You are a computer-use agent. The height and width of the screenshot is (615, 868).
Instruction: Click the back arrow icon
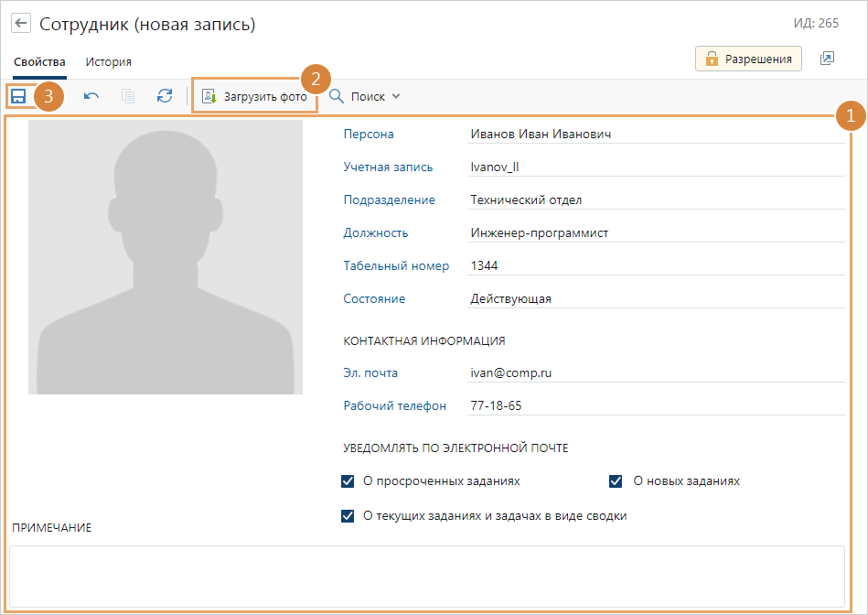21,25
